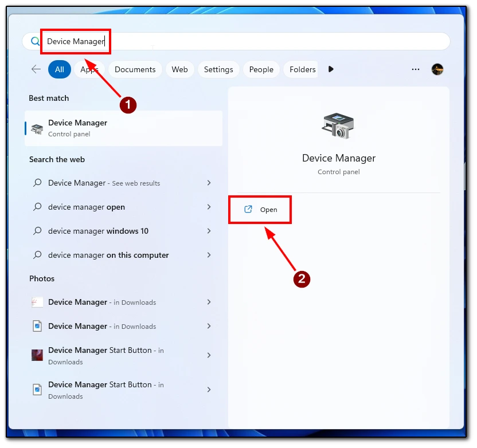This screenshot has height=448, width=477.
Task: Click the 'Device Manager' title in the preview pane
Action: pyautogui.click(x=339, y=158)
